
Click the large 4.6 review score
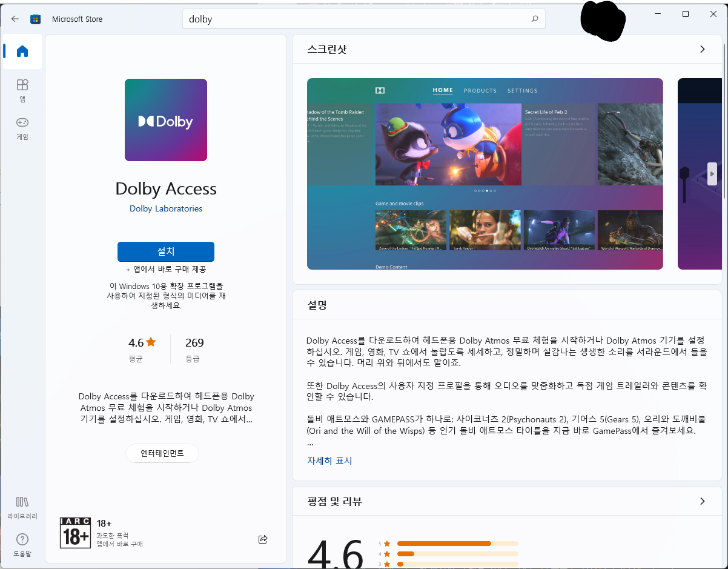click(335, 554)
